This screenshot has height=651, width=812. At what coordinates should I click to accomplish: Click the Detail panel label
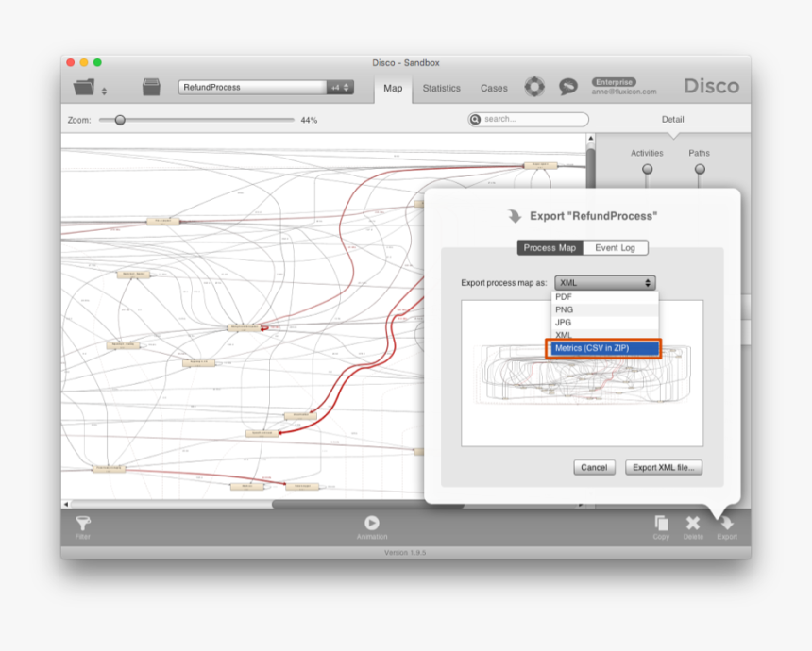coord(672,120)
